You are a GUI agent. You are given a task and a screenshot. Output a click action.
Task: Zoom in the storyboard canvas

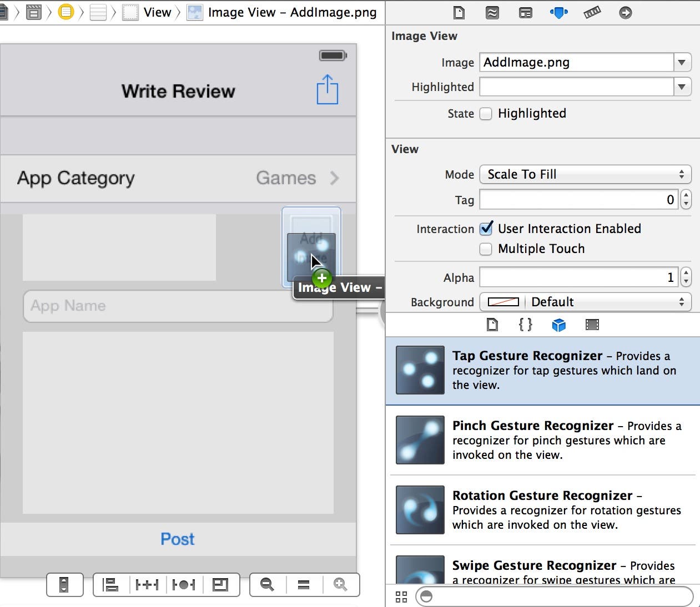point(340,584)
